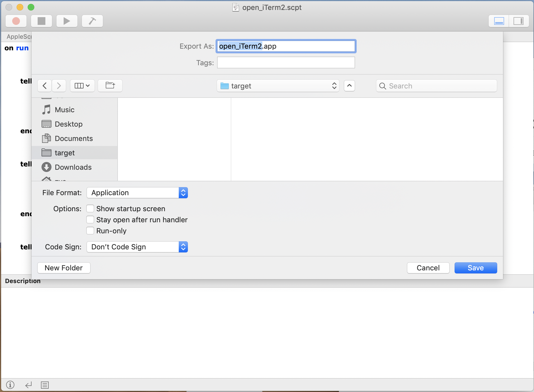
Task: Click the new folder toolbar icon
Action: coord(110,86)
